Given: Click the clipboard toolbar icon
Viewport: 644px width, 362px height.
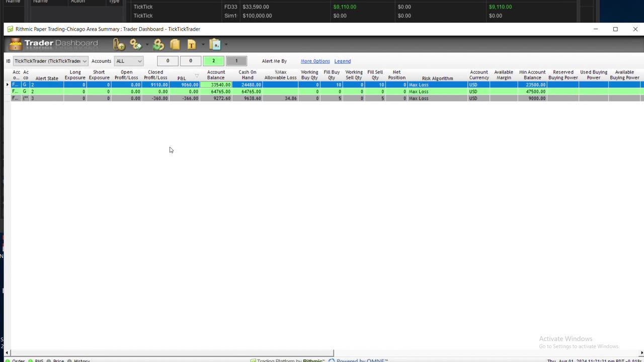Looking at the screenshot, I should point(215,45).
